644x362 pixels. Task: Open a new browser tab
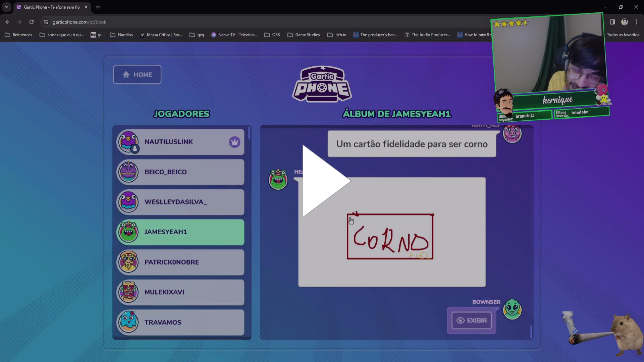(x=98, y=7)
